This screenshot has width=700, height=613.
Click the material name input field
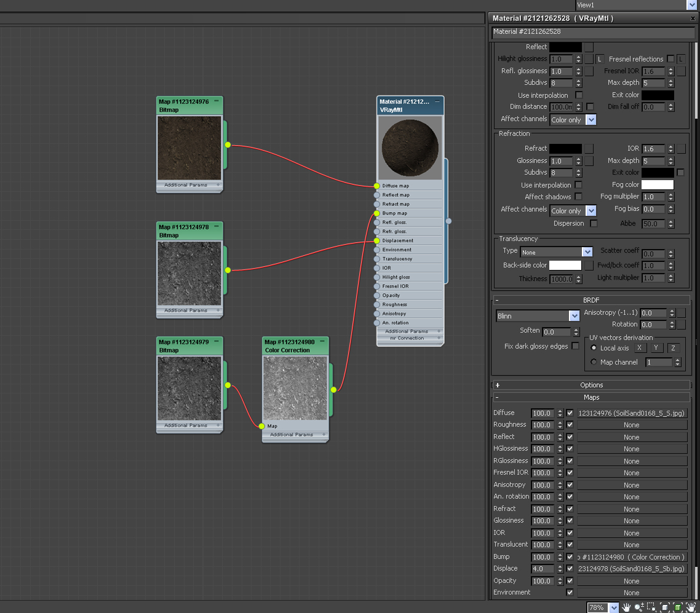tap(594, 32)
